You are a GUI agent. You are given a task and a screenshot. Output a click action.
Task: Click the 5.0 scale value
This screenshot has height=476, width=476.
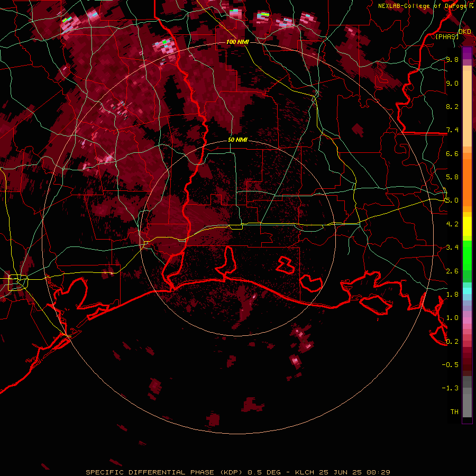(x=452, y=200)
